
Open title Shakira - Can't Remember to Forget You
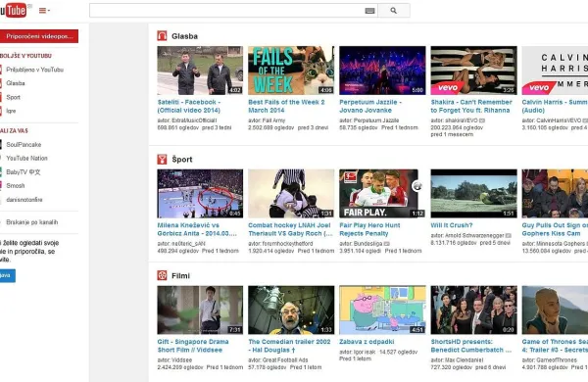[x=471, y=106]
